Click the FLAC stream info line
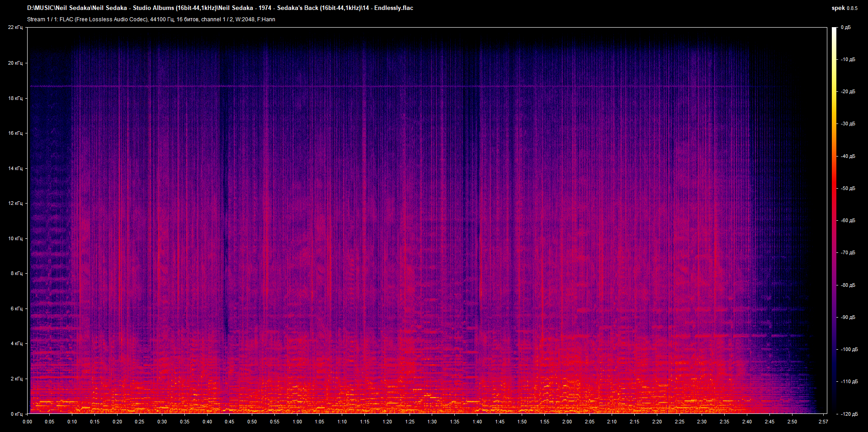This screenshot has height=432, width=868. pyautogui.click(x=151, y=19)
